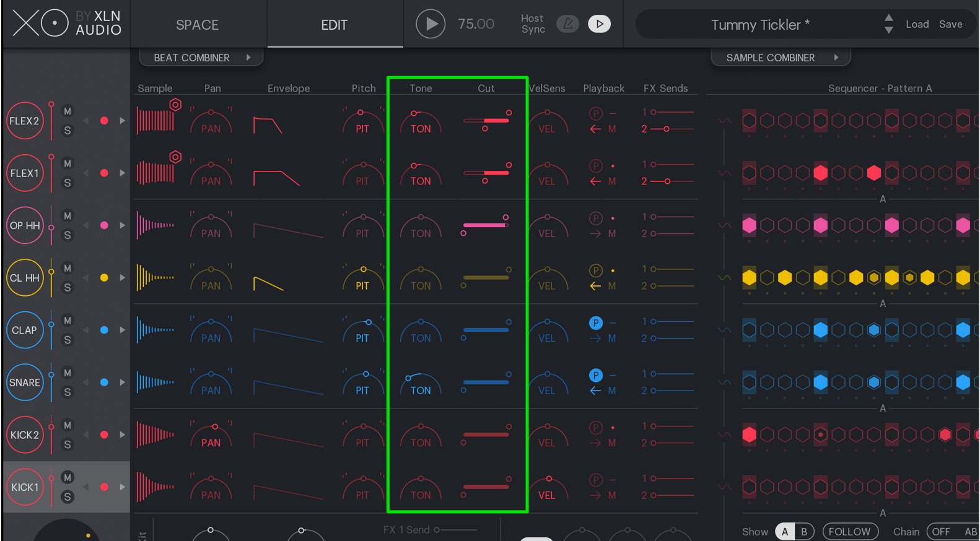
Task: Select the OP HH channel pad
Action: 25,225
